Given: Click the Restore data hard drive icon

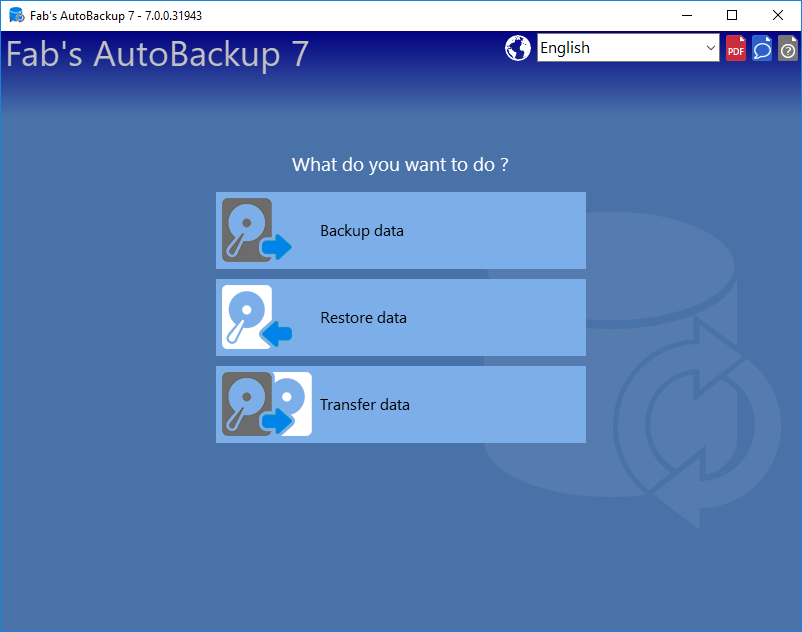Looking at the screenshot, I should tap(257, 317).
